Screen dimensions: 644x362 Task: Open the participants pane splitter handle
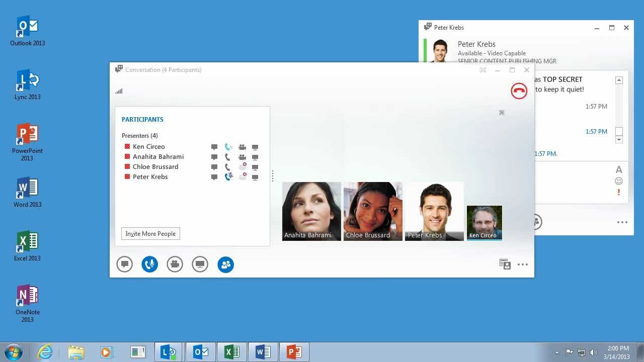[x=273, y=175]
